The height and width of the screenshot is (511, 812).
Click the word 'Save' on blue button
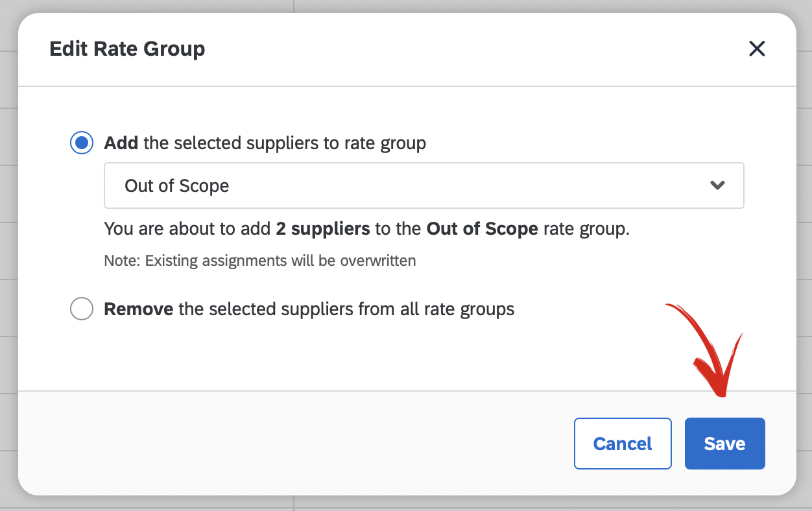[x=725, y=444]
